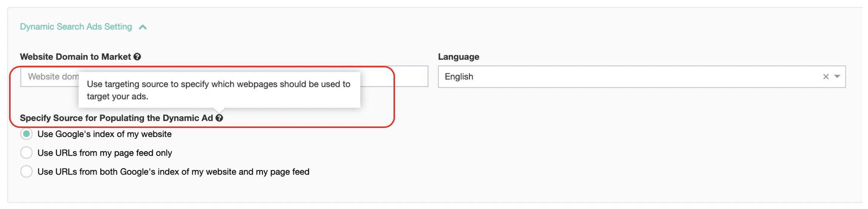868x209 pixels.
Task: Clear the English language selection with X
Action: click(826, 77)
